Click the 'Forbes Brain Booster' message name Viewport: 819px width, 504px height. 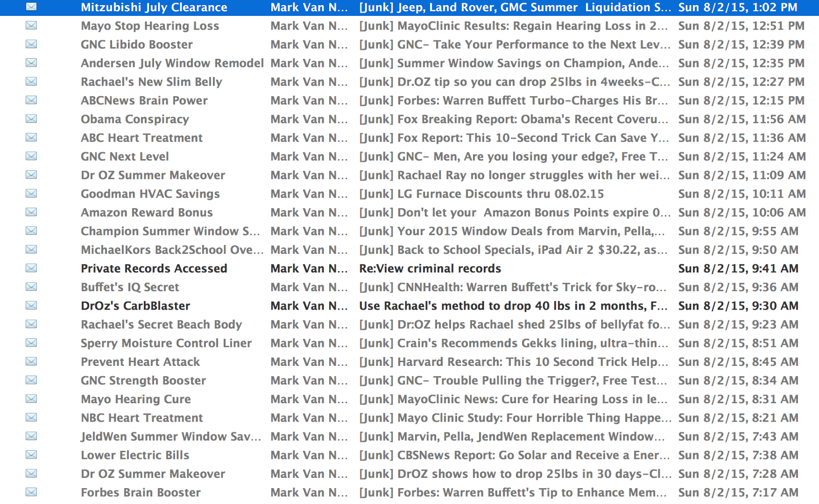[141, 493]
